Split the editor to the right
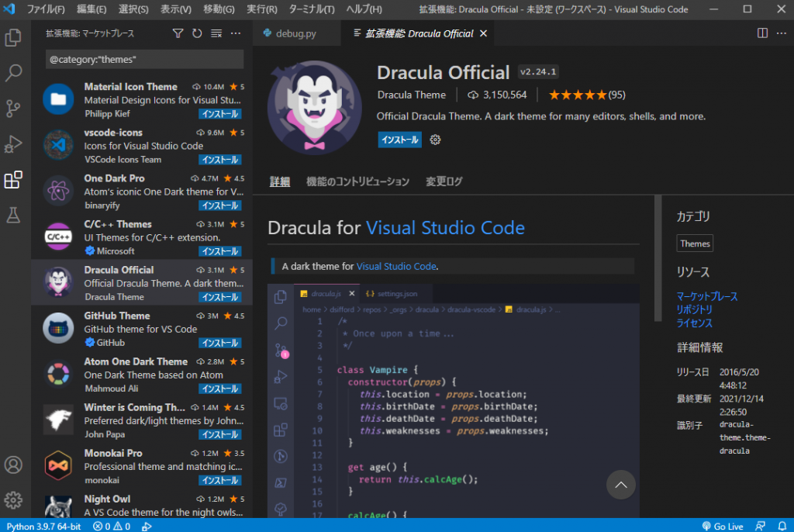Image resolution: width=794 pixels, height=532 pixels. point(762,33)
